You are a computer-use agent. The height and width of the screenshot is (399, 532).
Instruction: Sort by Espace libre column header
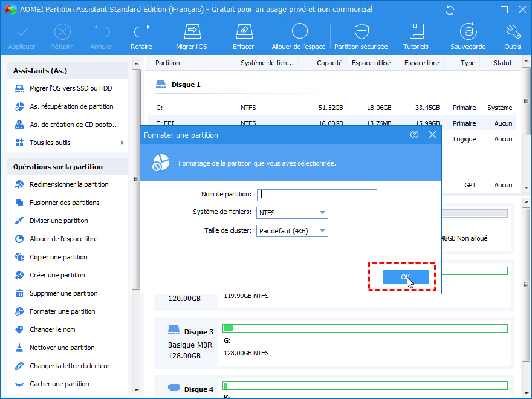coord(422,63)
